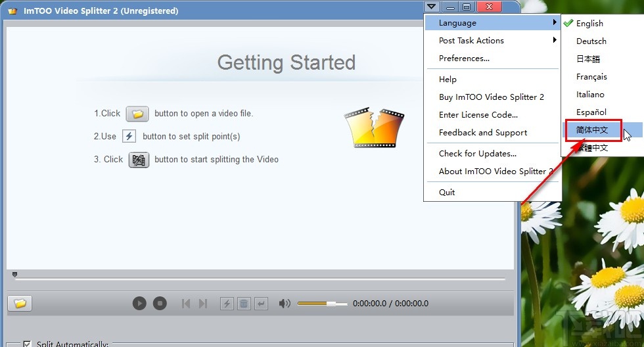
Task: Delete split point using trash icon
Action: click(x=244, y=304)
